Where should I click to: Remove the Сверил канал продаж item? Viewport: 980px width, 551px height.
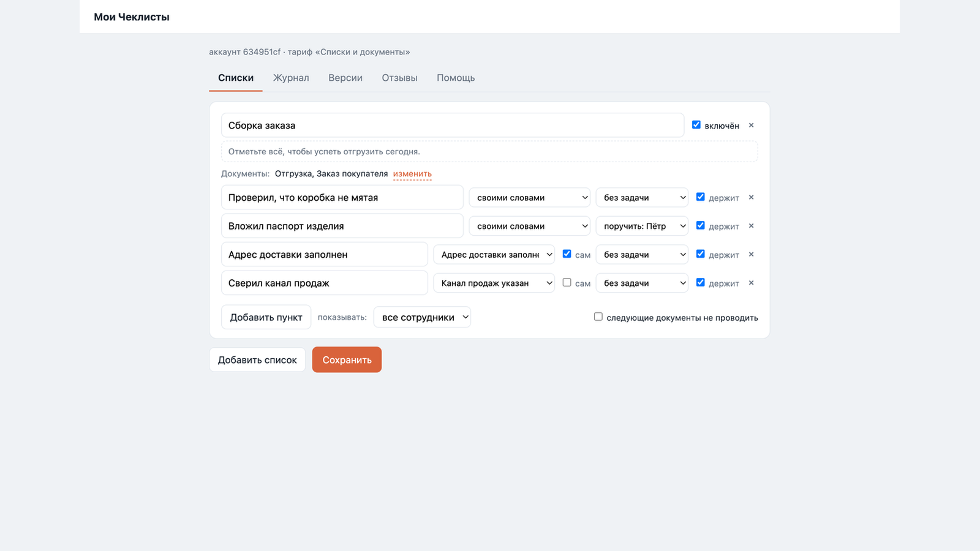751,283
